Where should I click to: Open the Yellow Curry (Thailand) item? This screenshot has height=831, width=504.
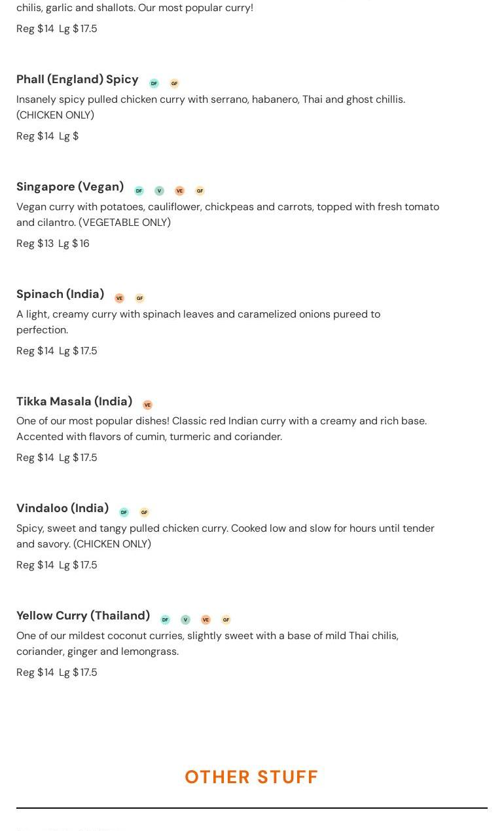83,616
